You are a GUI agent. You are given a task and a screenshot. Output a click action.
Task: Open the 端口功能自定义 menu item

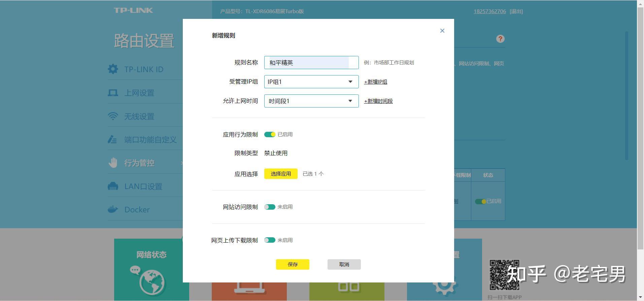coord(150,140)
